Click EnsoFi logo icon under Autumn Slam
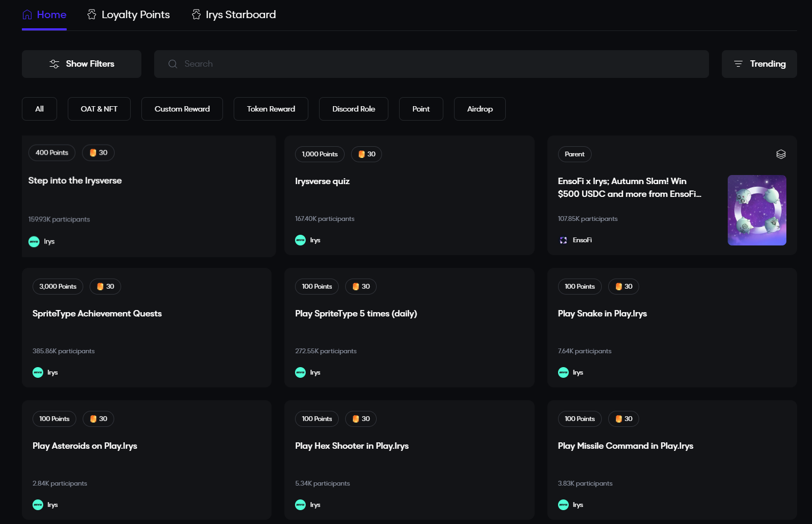This screenshot has width=812, height=524. (563, 240)
